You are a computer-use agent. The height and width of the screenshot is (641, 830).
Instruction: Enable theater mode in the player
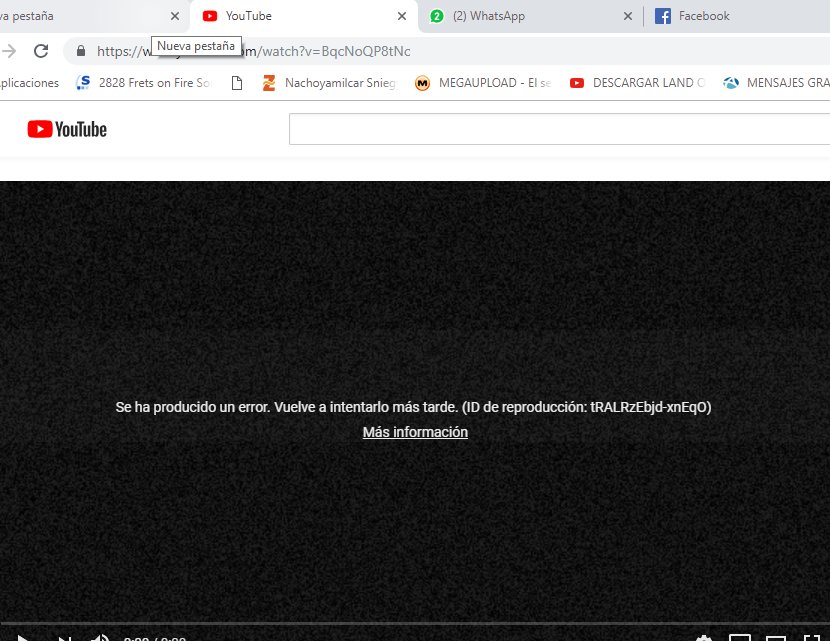(x=775, y=637)
